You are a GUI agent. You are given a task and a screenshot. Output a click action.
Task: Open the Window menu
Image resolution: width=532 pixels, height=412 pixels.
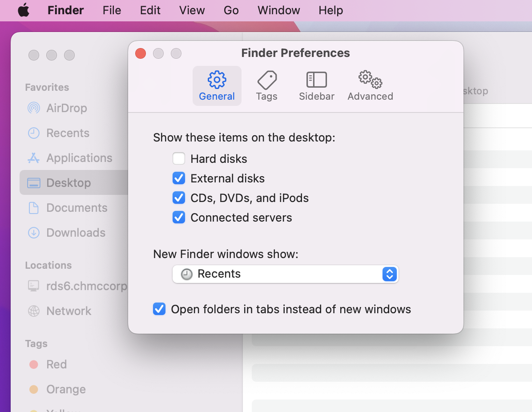(x=278, y=10)
